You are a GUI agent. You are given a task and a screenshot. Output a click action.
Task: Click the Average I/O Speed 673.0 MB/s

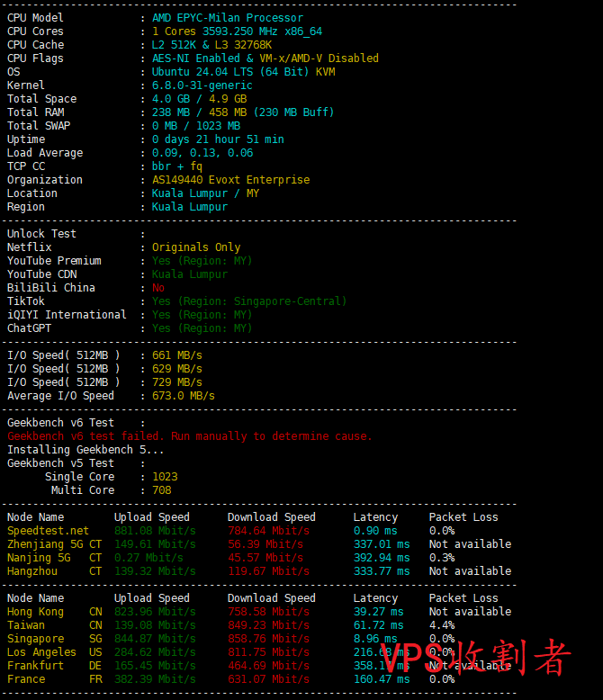[x=184, y=396]
